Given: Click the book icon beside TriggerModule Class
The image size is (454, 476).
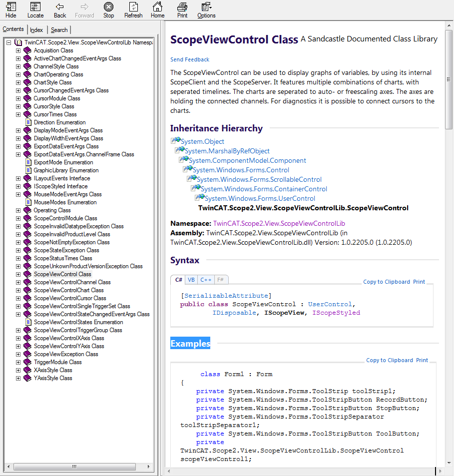Looking at the screenshot, I should (x=27, y=362).
